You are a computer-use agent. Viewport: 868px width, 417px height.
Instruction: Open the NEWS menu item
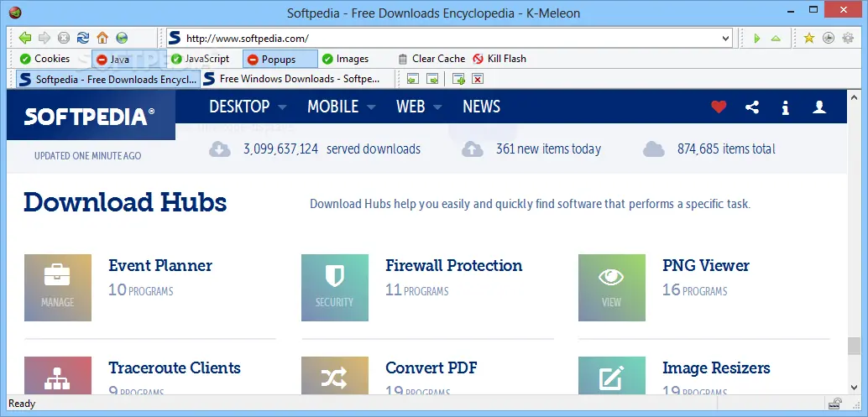[481, 107]
